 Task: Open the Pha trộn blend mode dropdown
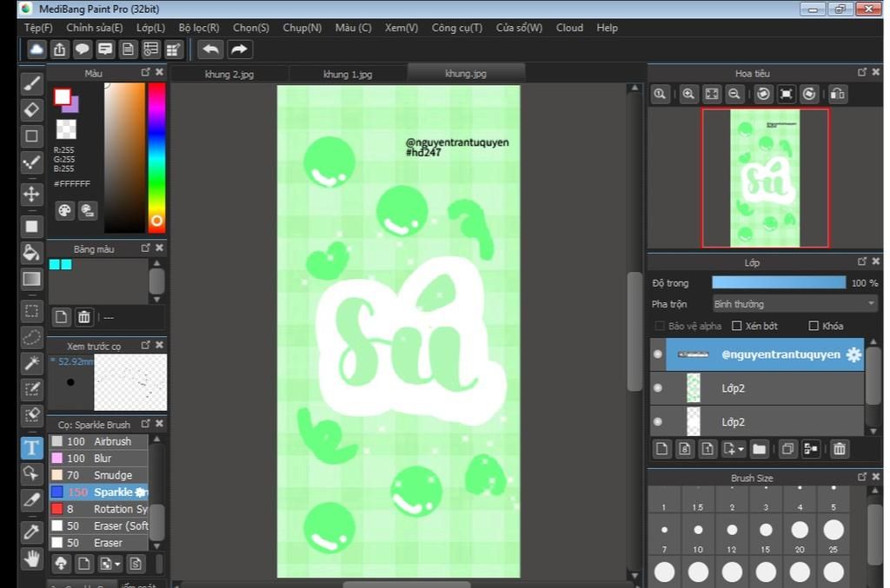click(794, 304)
